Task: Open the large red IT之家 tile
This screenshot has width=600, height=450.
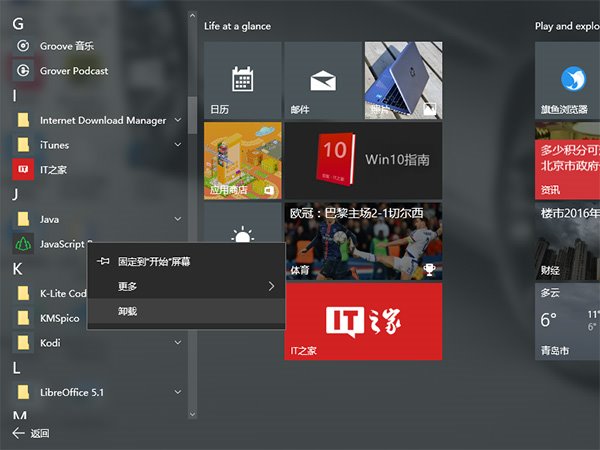Action: point(363,321)
